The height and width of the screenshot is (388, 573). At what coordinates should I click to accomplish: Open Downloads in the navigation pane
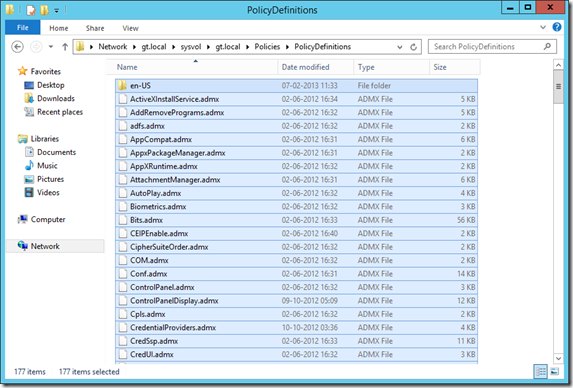(56, 98)
